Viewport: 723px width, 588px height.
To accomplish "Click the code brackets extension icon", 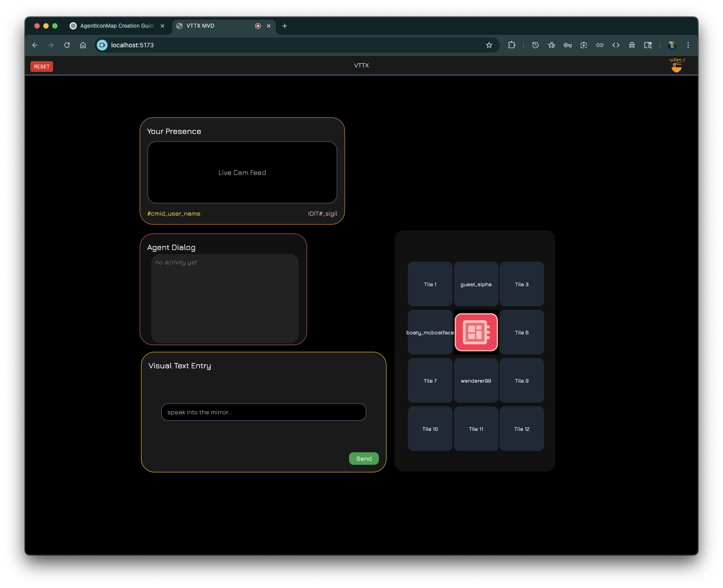I will click(616, 45).
